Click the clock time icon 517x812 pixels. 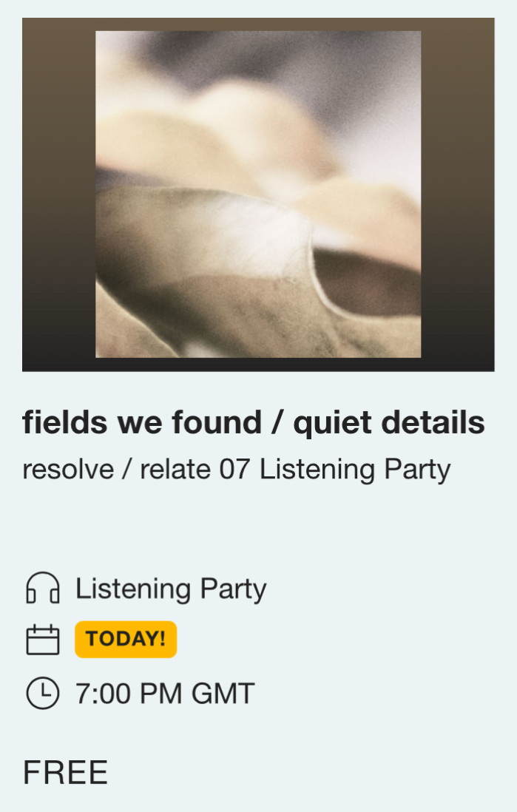42,694
